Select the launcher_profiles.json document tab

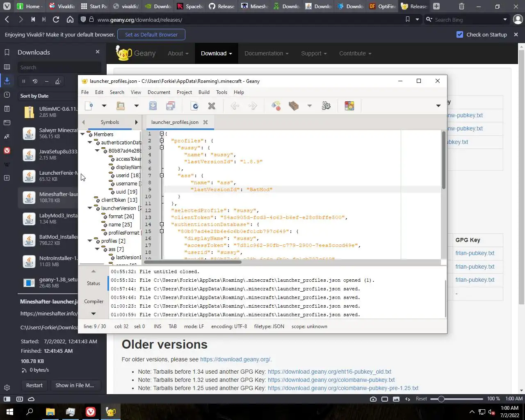click(x=175, y=122)
